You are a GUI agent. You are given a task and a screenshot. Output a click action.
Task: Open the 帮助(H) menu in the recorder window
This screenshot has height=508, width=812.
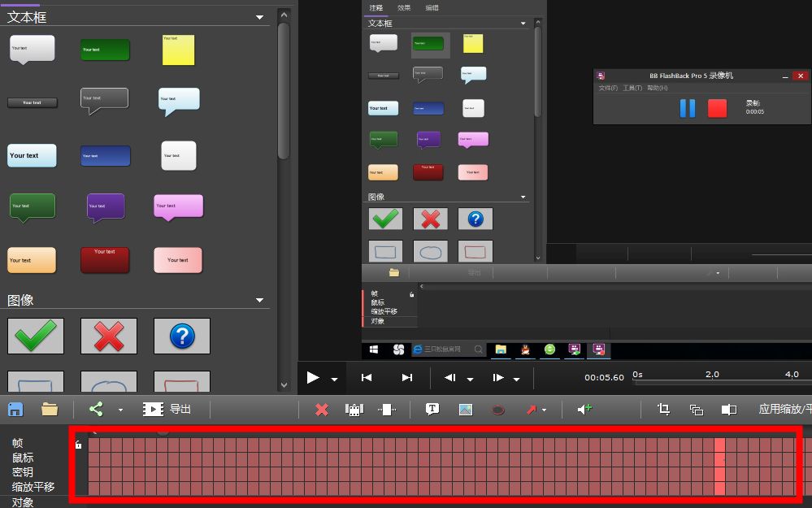(x=658, y=88)
